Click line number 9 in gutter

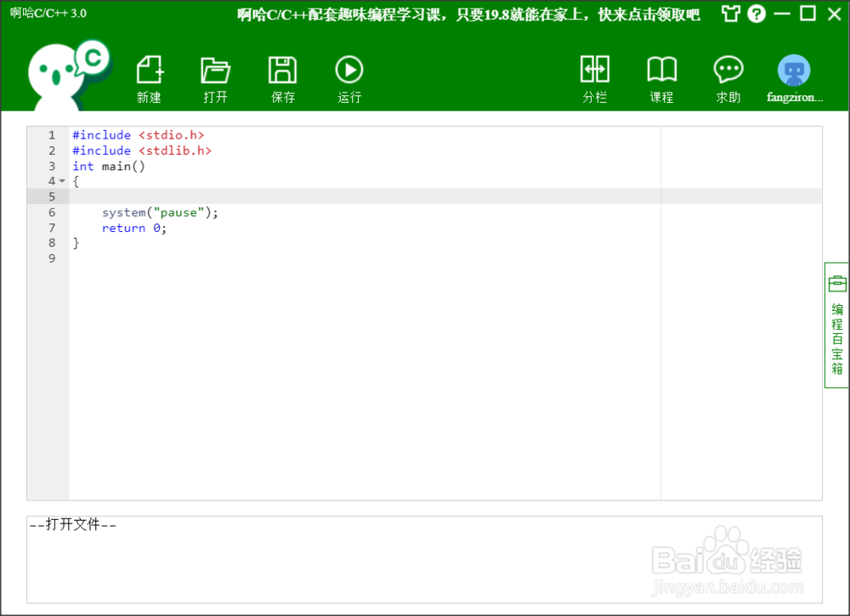point(52,258)
